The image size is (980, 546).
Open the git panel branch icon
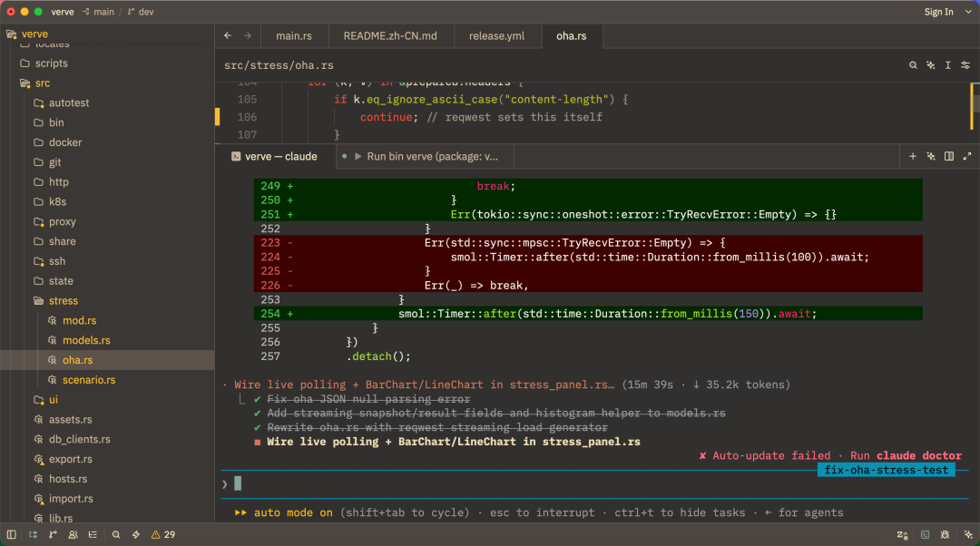point(54,535)
